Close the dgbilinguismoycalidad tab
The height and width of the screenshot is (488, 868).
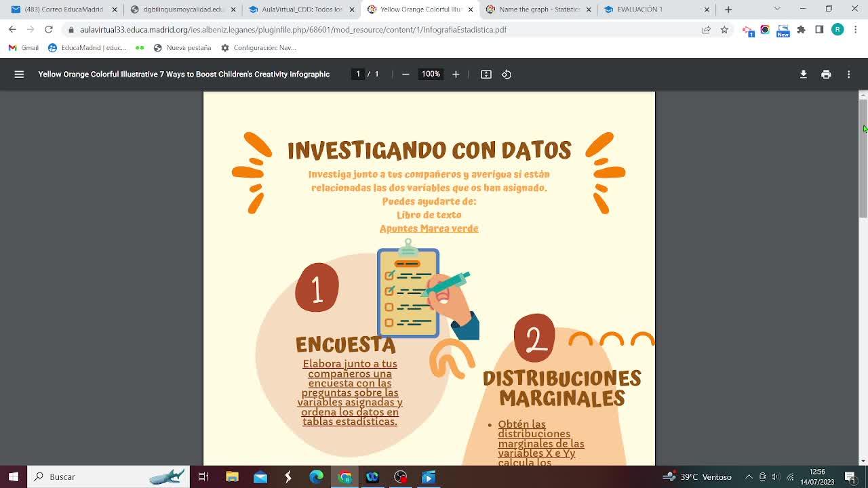point(233,9)
